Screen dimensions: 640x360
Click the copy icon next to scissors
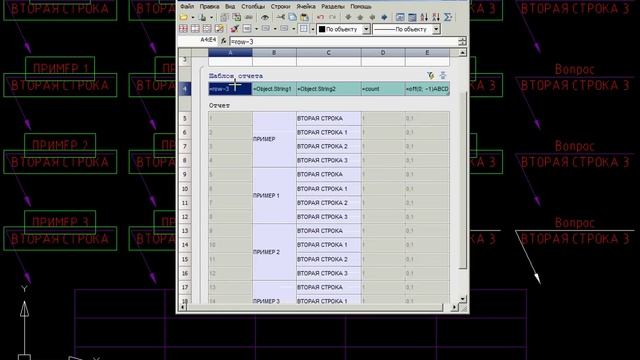[x=292, y=18]
